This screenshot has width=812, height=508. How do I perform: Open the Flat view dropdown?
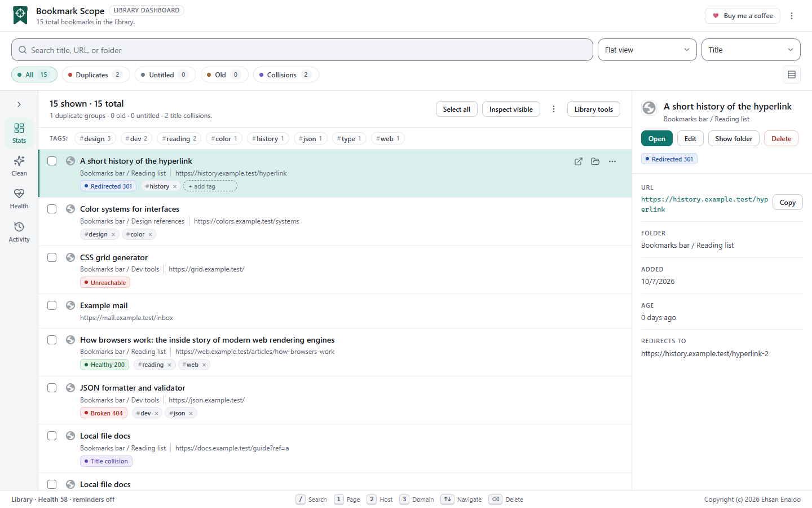pos(647,50)
